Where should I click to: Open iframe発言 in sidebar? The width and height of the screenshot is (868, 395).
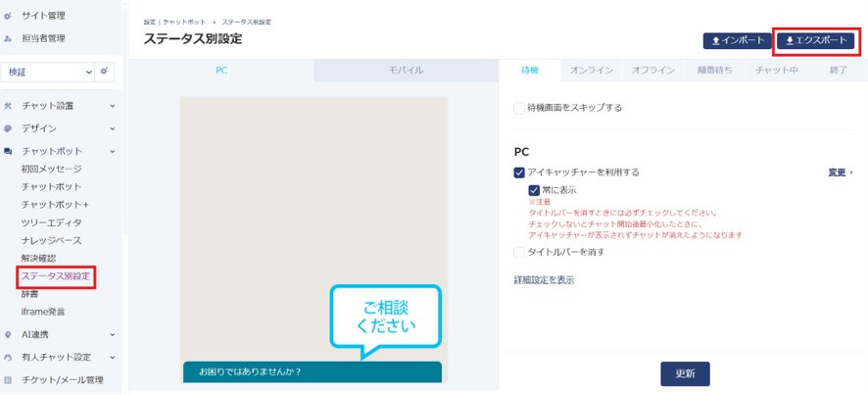(x=43, y=312)
